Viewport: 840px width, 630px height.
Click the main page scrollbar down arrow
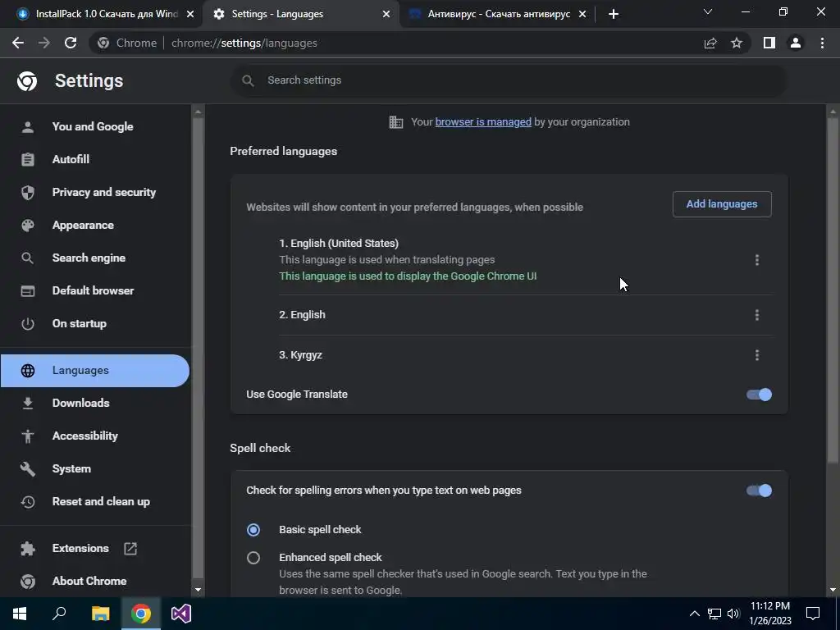pyautogui.click(x=833, y=590)
